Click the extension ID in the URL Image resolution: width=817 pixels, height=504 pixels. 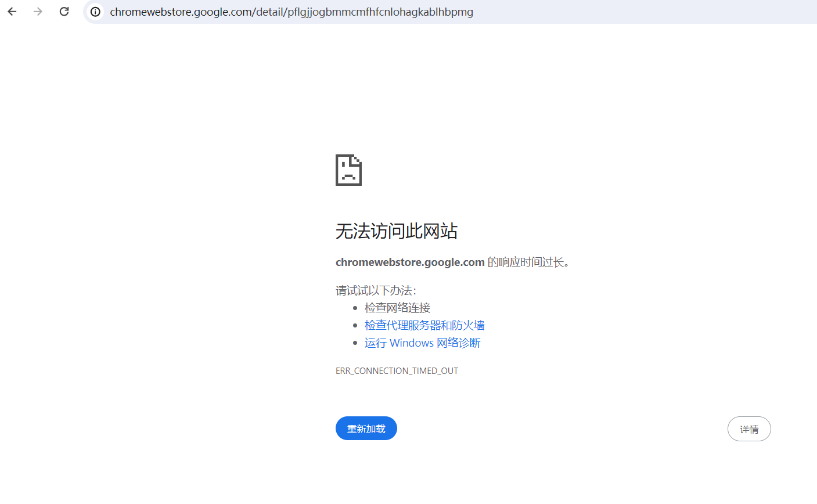click(380, 12)
